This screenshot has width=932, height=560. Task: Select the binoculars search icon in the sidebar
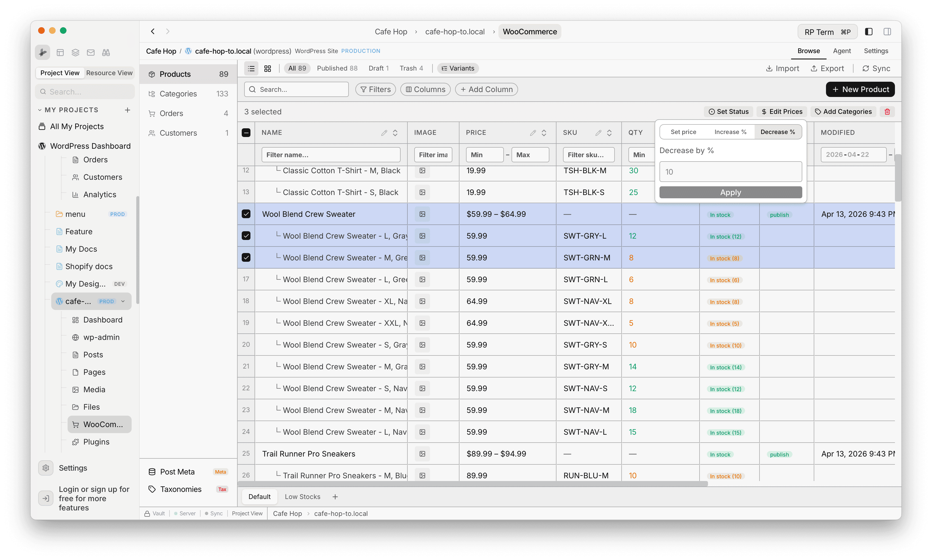[x=106, y=53]
